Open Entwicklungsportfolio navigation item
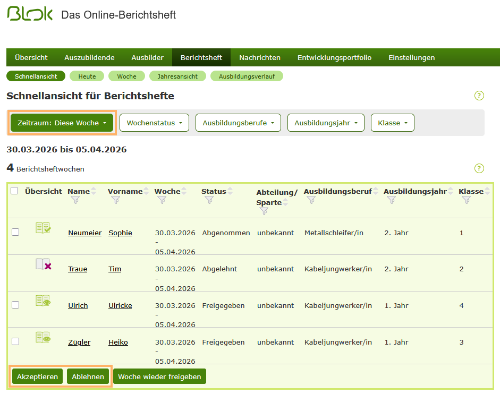Viewport: 500px width, 394px height. (x=334, y=57)
